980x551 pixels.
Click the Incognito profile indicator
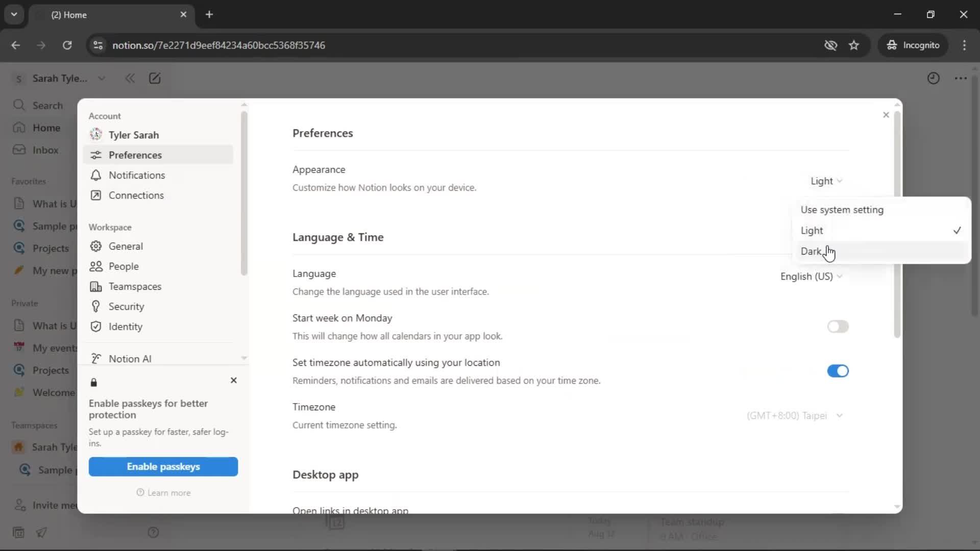point(913,45)
